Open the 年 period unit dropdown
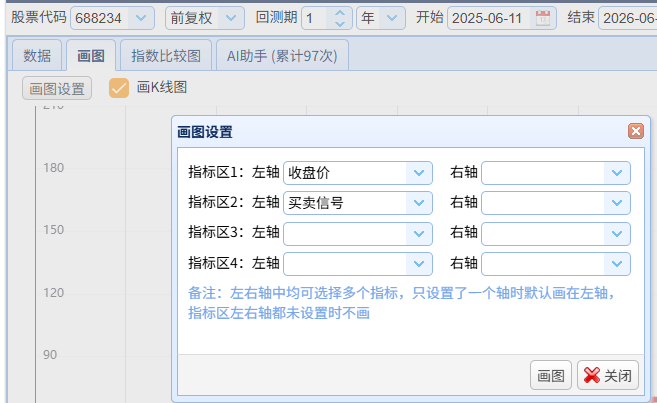The image size is (657, 403). point(392,18)
